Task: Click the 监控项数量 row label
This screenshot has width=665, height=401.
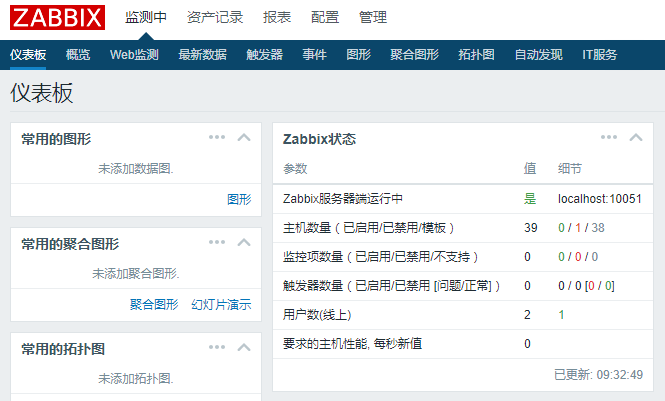Action: [380, 257]
